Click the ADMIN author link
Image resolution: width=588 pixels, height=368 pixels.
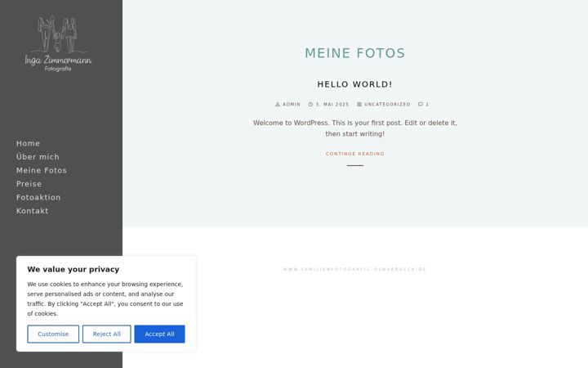coord(292,105)
